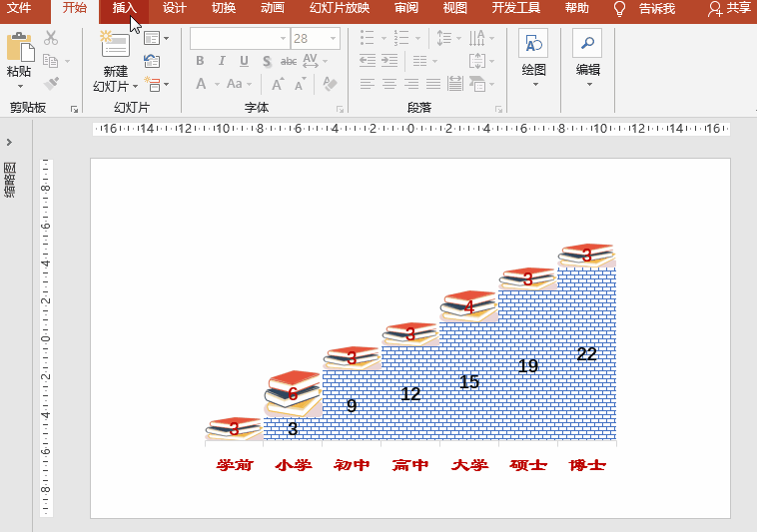Click the Paste clipboard icon

point(20,46)
